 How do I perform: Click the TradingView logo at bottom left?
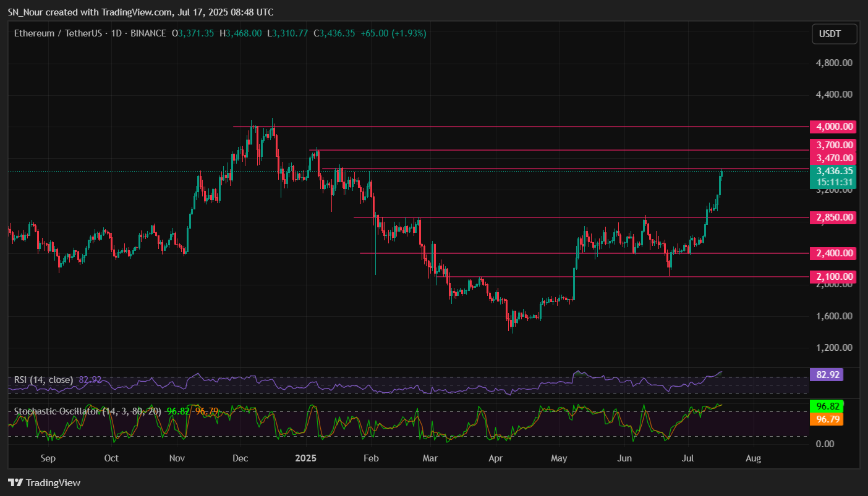point(44,482)
